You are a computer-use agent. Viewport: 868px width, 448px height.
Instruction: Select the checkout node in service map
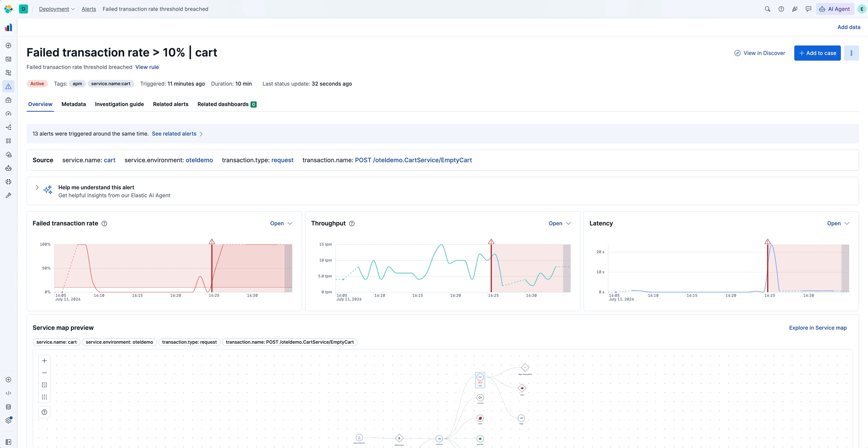[439, 439]
